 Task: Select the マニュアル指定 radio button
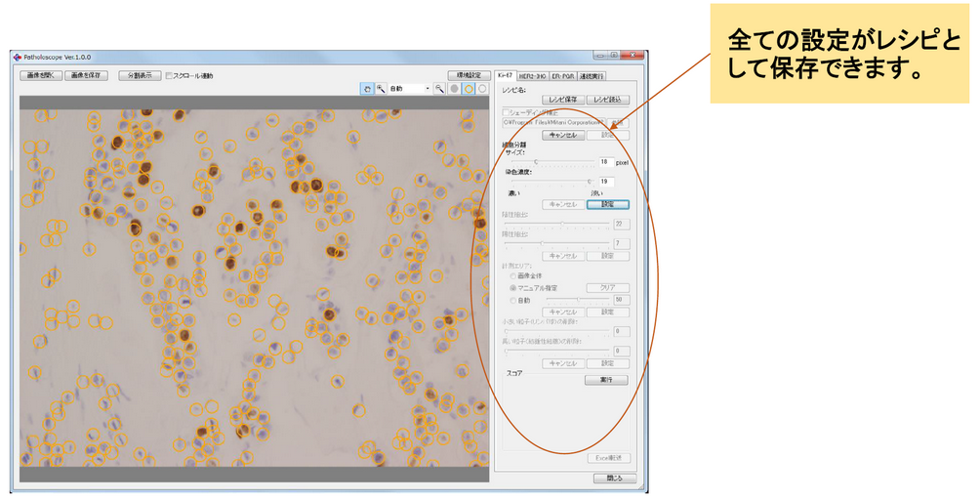tap(513, 288)
